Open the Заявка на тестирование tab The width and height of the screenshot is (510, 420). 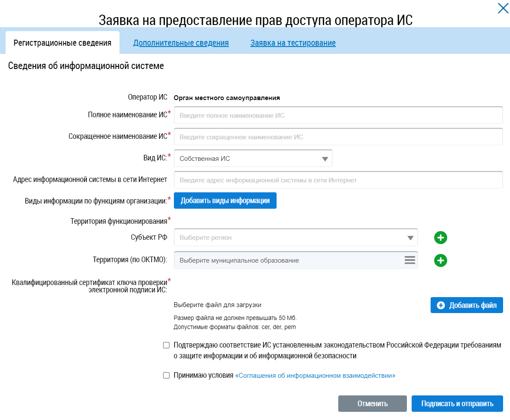click(x=293, y=43)
